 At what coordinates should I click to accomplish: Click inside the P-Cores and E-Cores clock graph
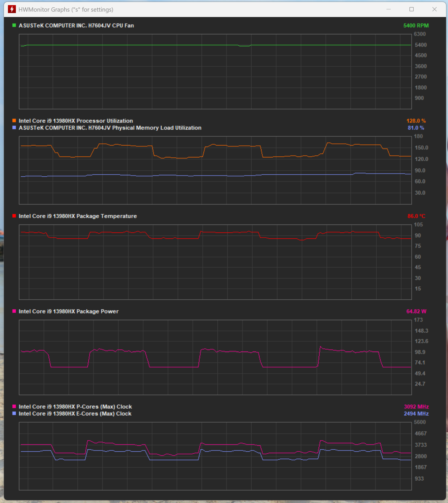pos(215,456)
